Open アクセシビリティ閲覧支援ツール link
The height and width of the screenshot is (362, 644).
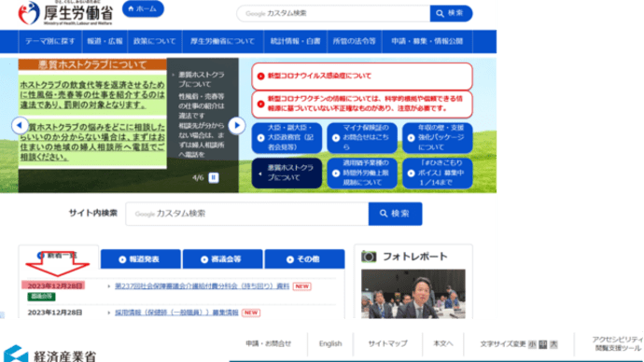point(618,344)
